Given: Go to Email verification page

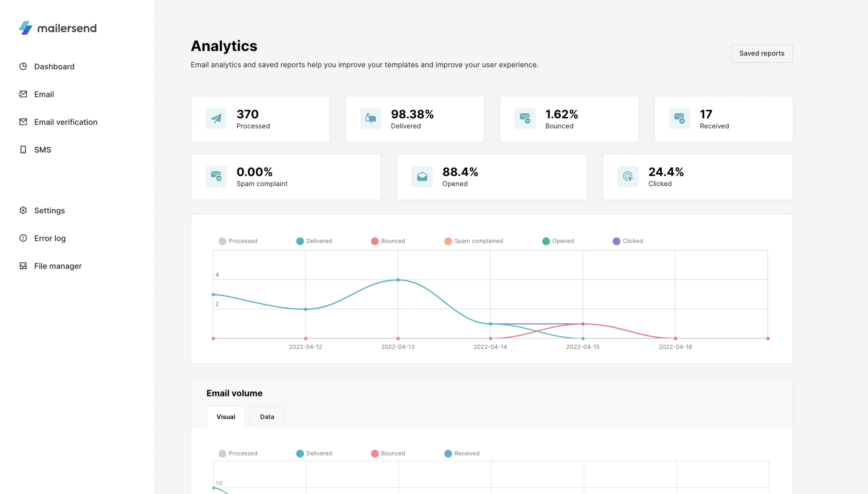Looking at the screenshot, I should pyautogui.click(x=58, y=122).
